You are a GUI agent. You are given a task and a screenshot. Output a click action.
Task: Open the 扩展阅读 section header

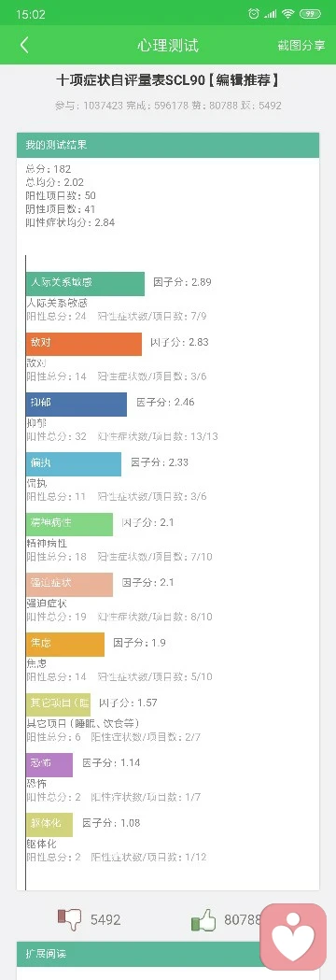139,955
